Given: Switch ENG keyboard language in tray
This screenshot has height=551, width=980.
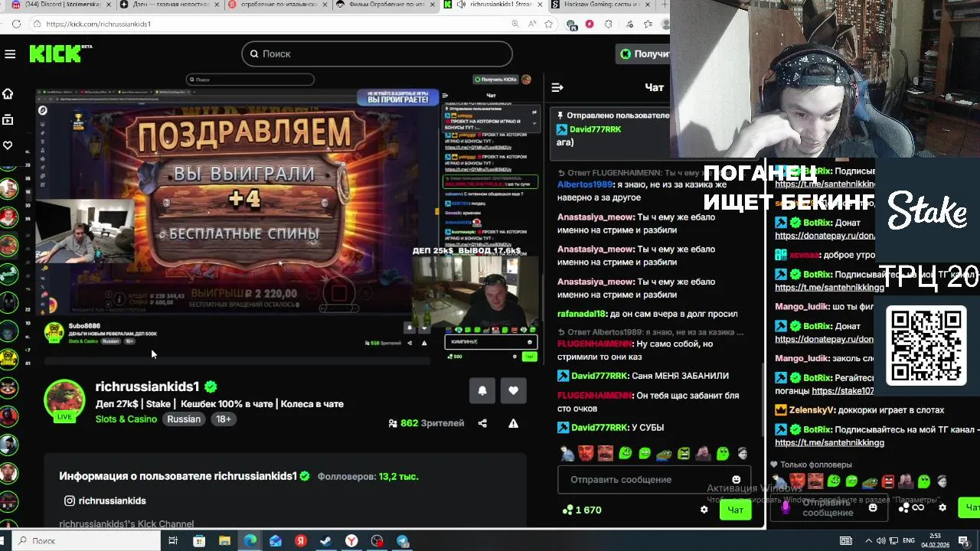Looking at the screenshot, I should tap(909, 541).
